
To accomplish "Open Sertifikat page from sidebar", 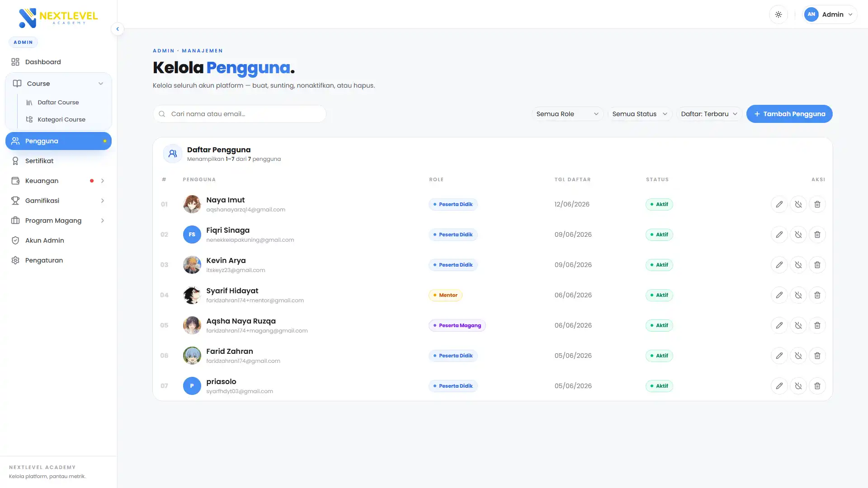I will pos(58,161).
